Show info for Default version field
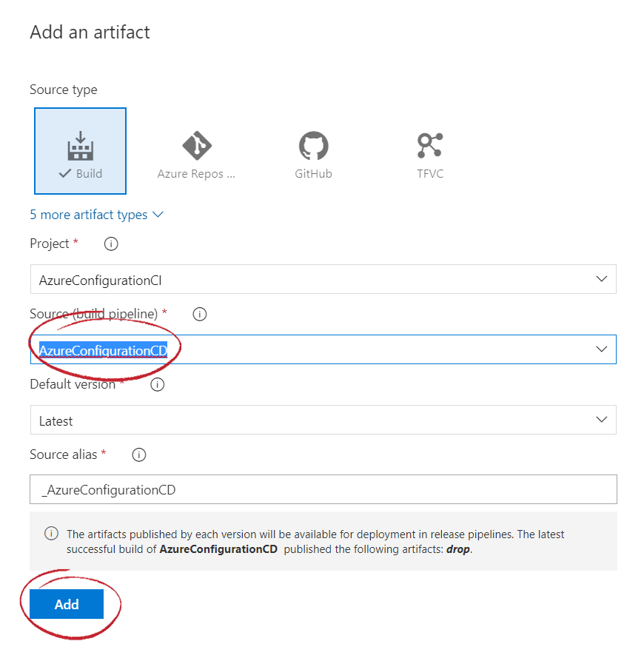The image size is (644, 664). 157,384
